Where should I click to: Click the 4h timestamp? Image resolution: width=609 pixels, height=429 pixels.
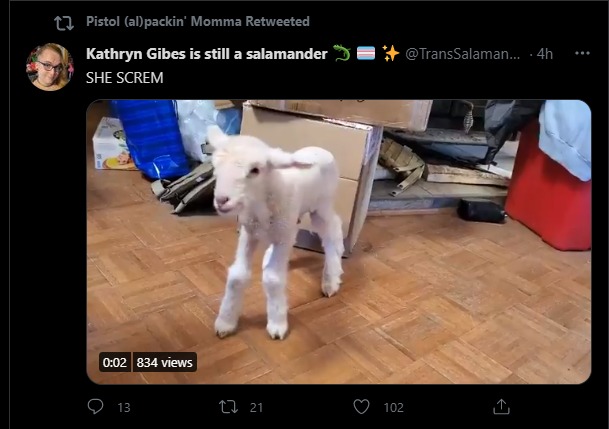(545, 54)
